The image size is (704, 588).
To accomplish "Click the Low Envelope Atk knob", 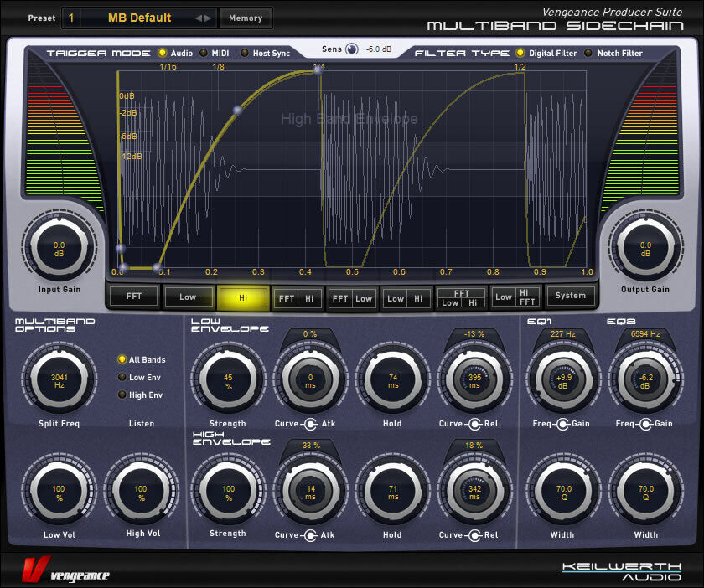I will tap(310, 380).
